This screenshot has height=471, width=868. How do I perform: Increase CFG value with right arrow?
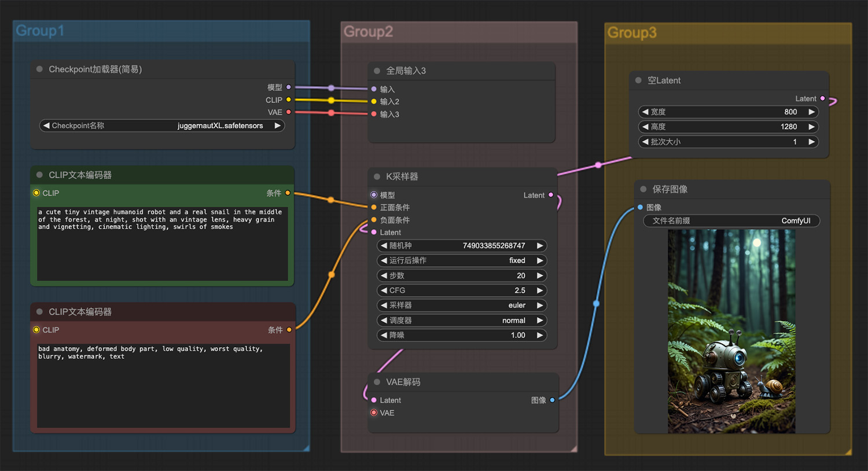tap(539, 290)
